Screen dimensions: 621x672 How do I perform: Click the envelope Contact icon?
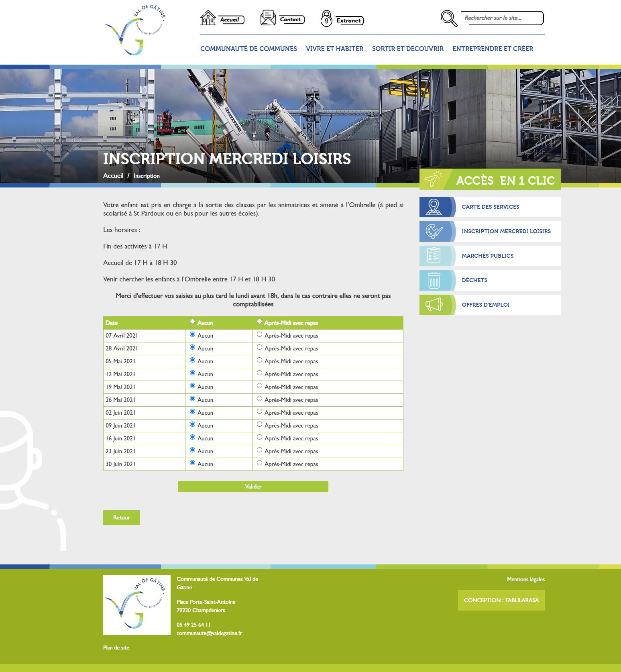pos(268,18)
